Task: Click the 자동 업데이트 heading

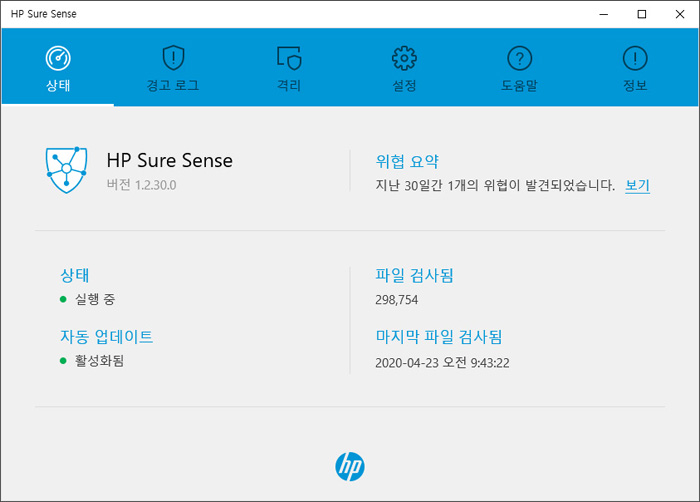Action: coord(106,337)
